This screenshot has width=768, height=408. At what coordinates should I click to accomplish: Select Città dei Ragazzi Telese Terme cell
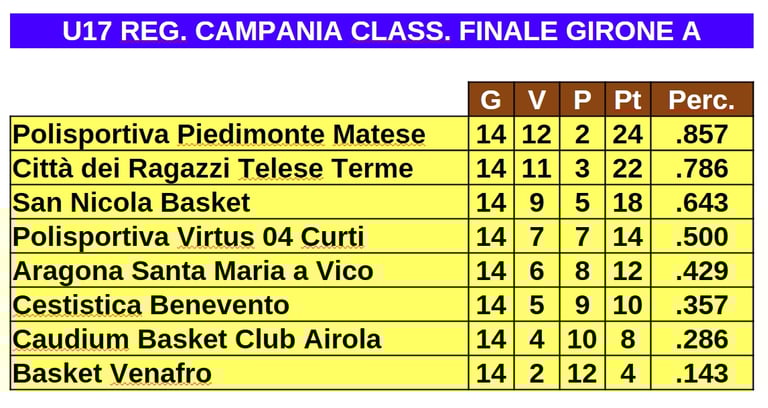coord(213,169)
